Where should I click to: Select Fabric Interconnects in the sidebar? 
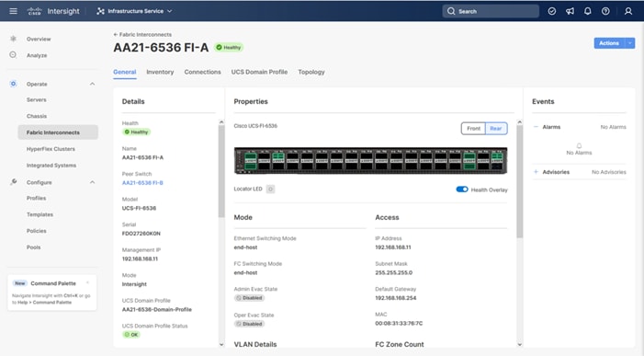pos(58,132)
